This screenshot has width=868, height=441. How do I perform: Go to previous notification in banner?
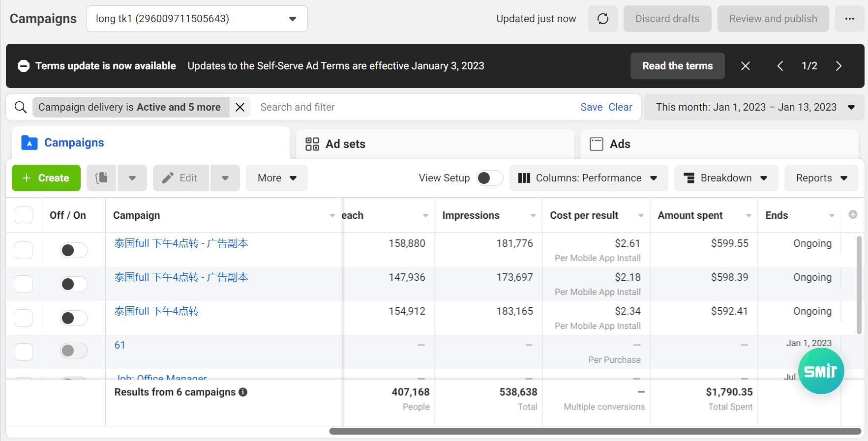pos(780,66)
